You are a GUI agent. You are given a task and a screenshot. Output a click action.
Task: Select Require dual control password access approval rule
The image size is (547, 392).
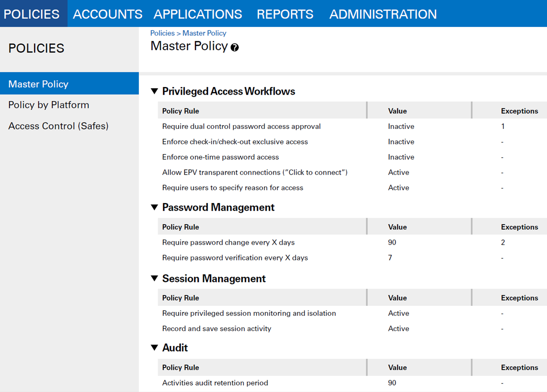241,126
